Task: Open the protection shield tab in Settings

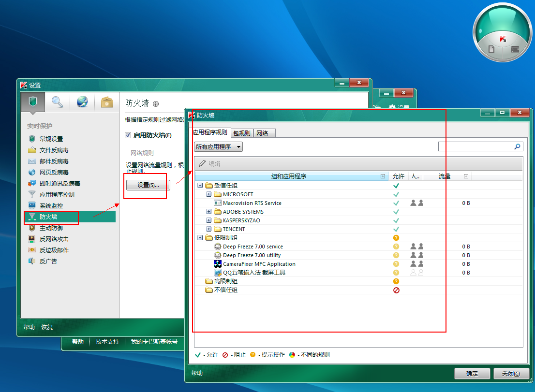Action: coord(33,102)
